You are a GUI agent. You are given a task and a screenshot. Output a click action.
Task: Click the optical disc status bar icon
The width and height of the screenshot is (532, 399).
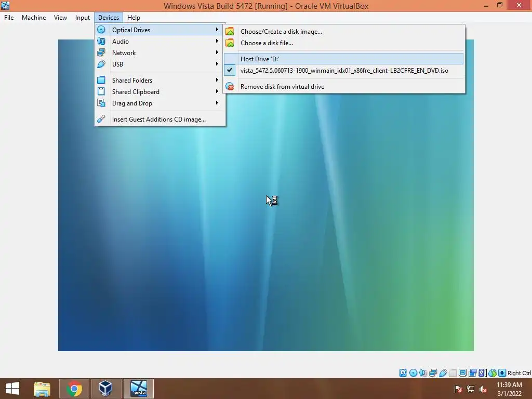tap(413, 373)
